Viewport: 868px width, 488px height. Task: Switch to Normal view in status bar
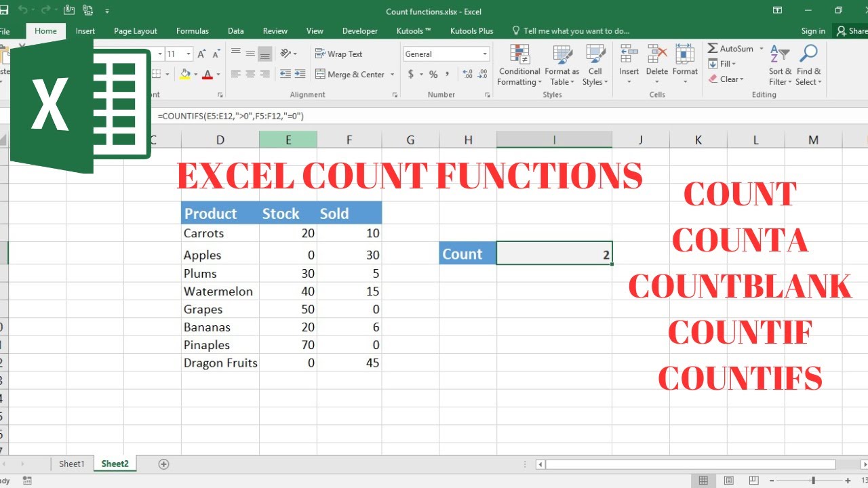pos(703,481)
